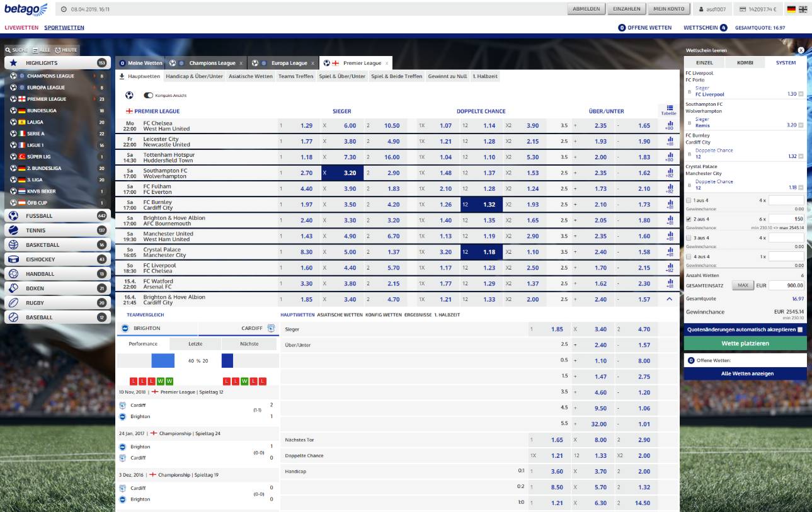Toggle banker B for Burnley Doppelte Chance bet
Image resolution: width=812 pixels, height=512 pixels.
[x=689, y=154]
